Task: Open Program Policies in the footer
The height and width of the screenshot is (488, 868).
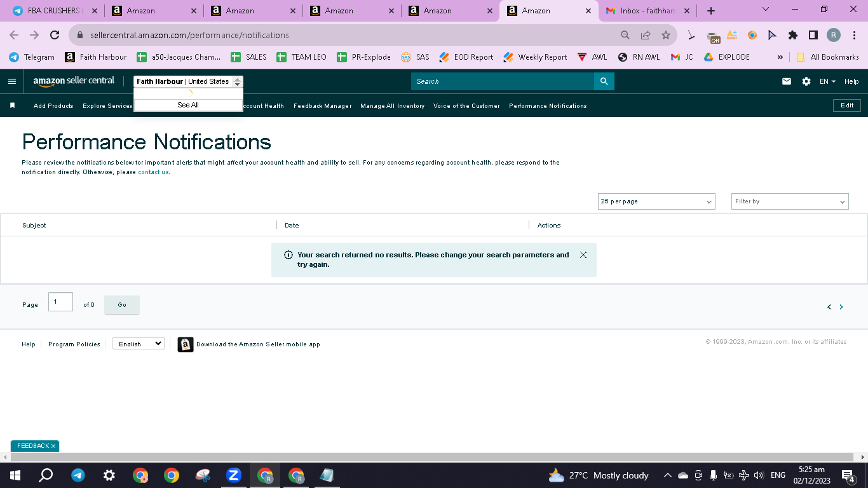Action: 74,344
